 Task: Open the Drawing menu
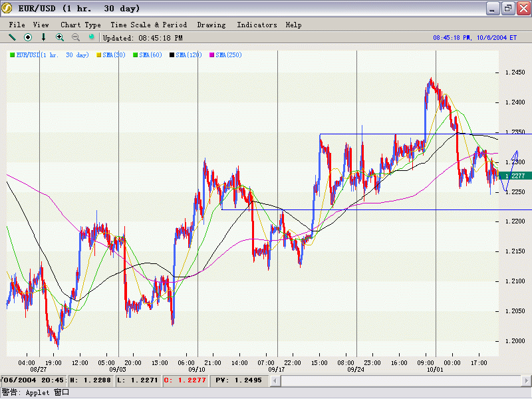point(211,25)
